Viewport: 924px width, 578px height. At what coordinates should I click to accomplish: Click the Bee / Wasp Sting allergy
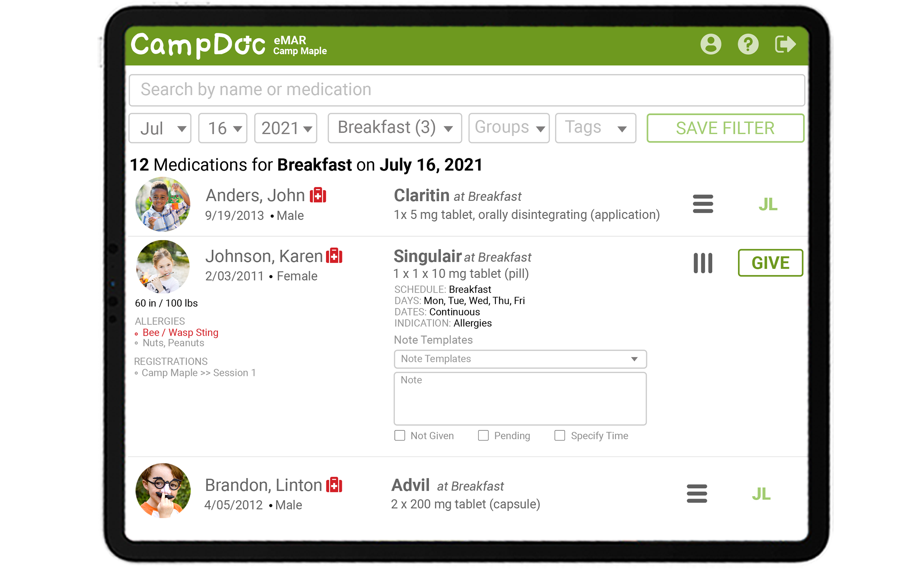coord(180,333)
